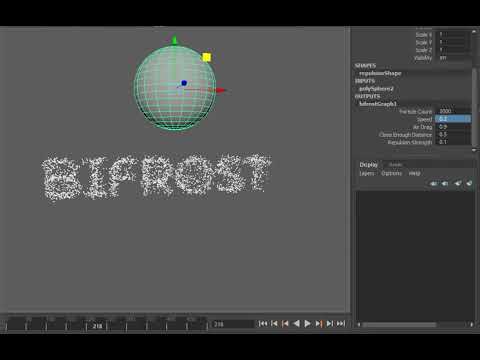Click the yellow square manipulator handle
This screenshot has height=360, width=480.
click(x=207, y=57)
